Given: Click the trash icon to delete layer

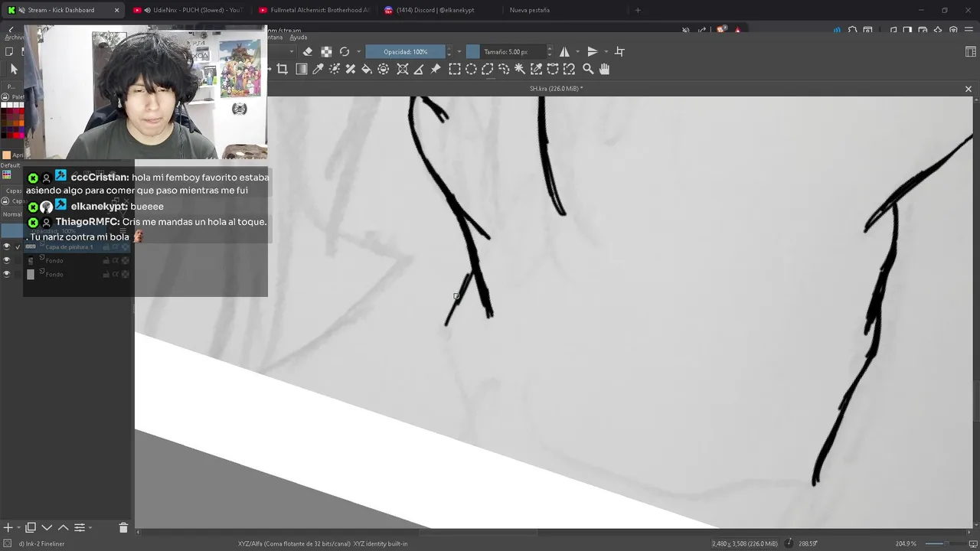Looking at the screenshot, I should [123, 527].
